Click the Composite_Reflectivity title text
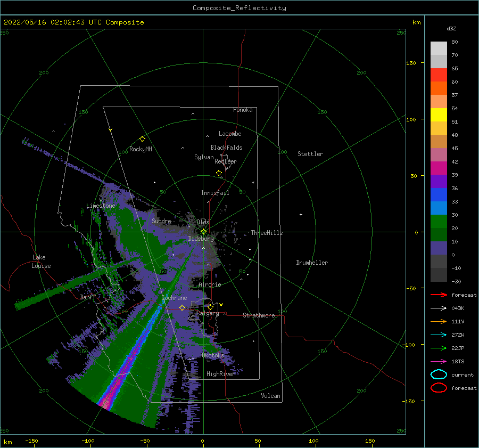The height and width of the screenshot is (448, 479). 240,8
